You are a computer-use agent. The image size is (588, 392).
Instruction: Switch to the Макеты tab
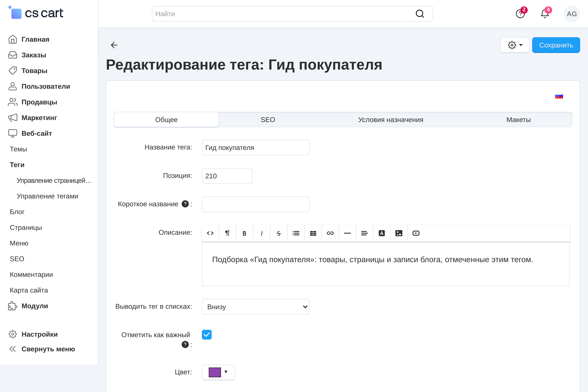point(518,120)
